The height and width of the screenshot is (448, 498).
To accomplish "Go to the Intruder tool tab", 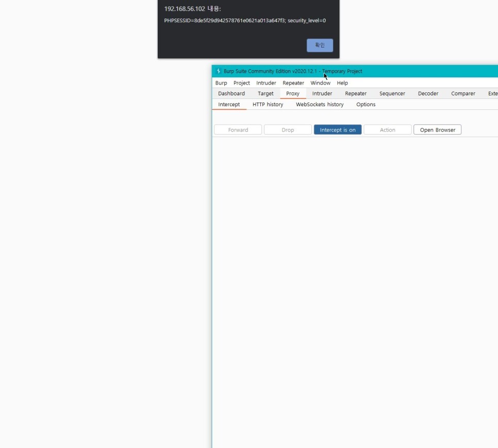I will (322, 93).
